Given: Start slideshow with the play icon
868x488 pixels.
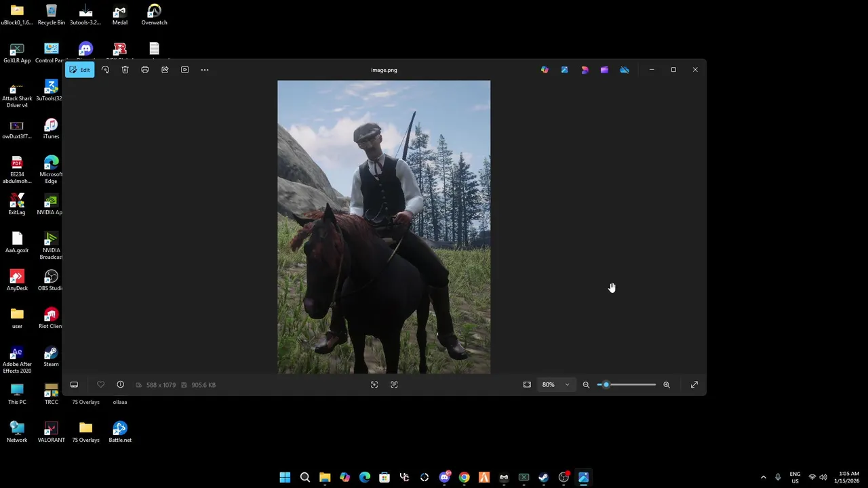Looking at the screenshot, I should click(x=184, y=70).
